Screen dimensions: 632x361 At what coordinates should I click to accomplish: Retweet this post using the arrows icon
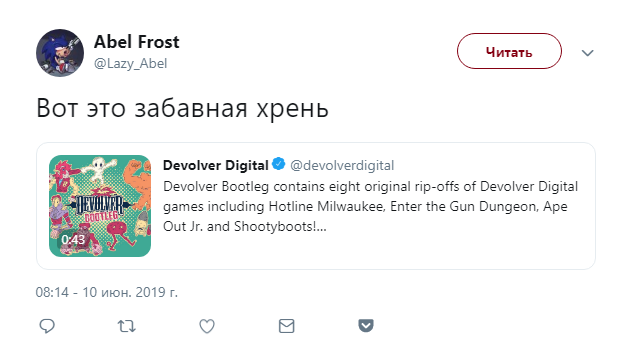point(127,326)
